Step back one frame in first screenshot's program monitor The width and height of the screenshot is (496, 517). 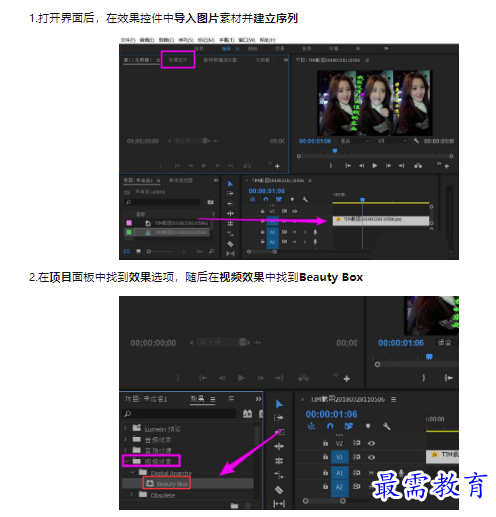pyautogui.click(x=361, y=165)
